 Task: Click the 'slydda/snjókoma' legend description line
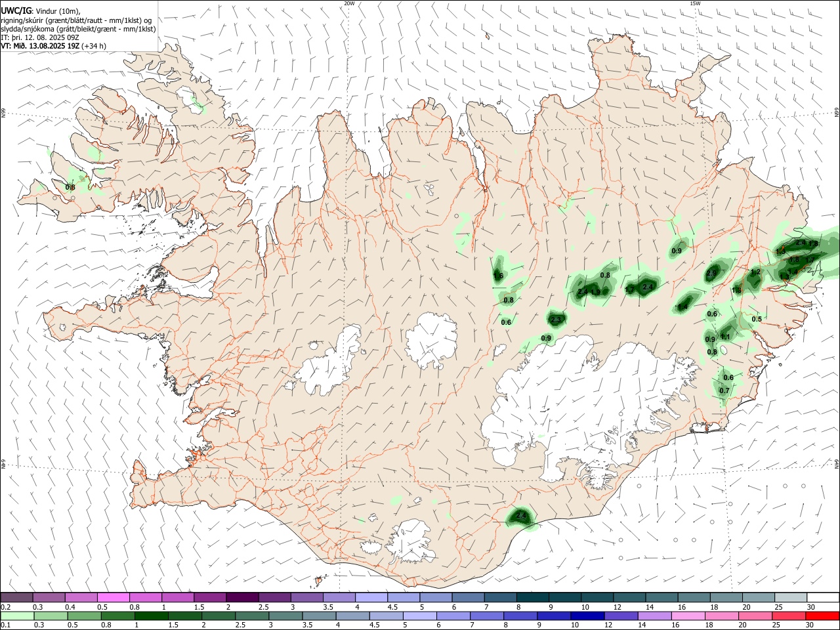(78, 29)
